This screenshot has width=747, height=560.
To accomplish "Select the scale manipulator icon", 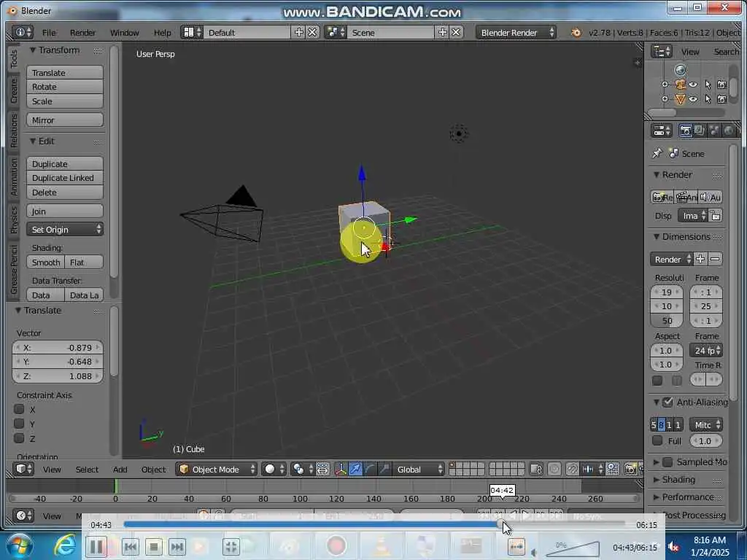I will pyautogui.click(x=384, y=469).
